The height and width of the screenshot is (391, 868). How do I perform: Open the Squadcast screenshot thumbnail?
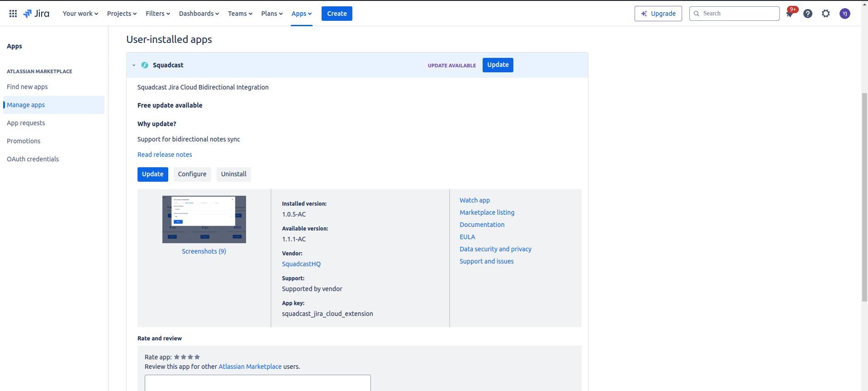click(x=204, y=219)
